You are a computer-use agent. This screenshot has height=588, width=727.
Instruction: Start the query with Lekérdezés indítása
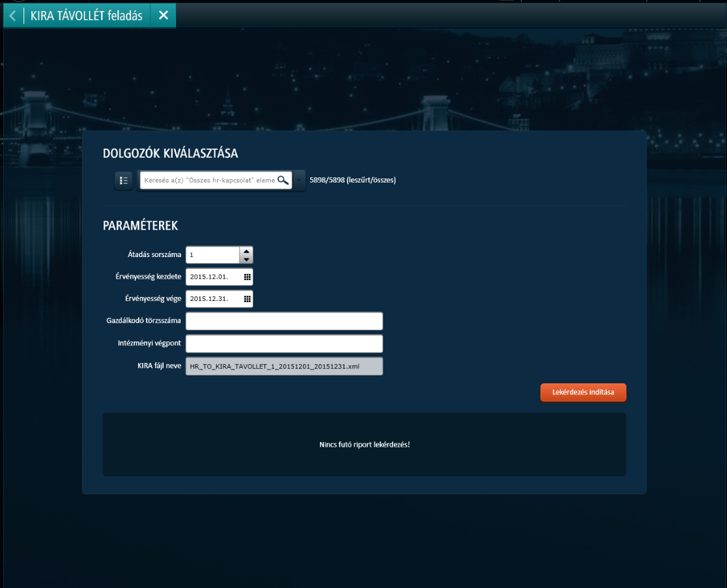pyautogui.click(x=583, y=392)
